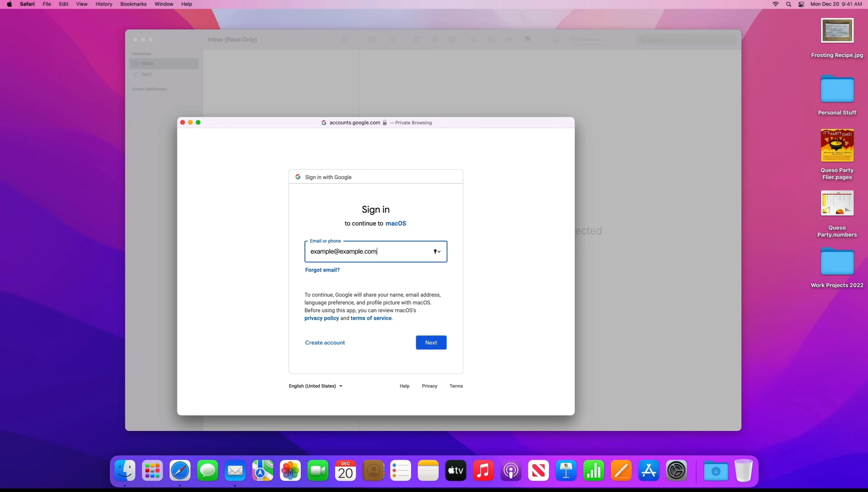Click Terms link in sign-in footer
Viewport: 868px width, 492px height.
[x=456, y=386]
